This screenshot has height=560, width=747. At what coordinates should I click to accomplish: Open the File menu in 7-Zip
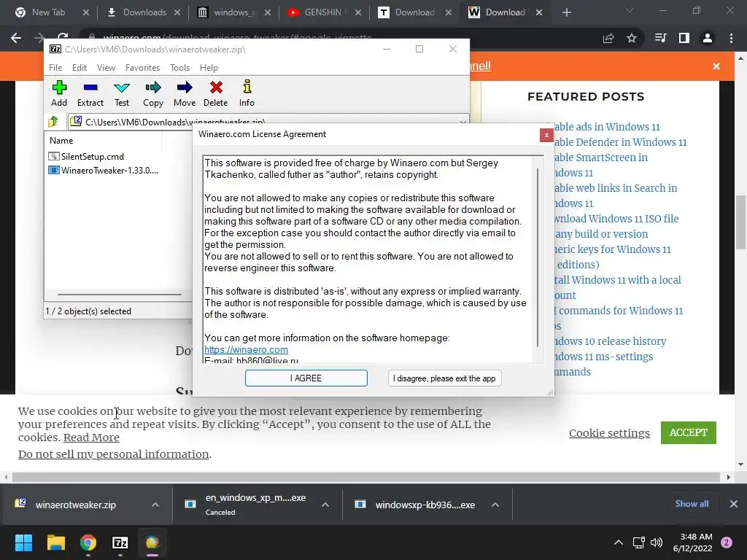[55, 68]
